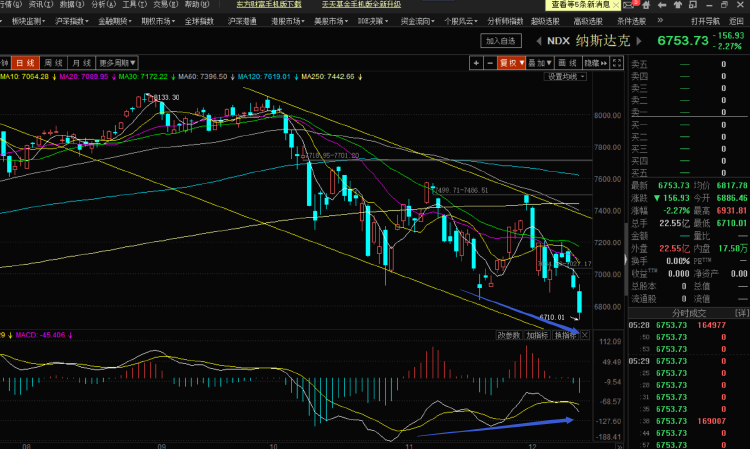Open 条件选股 toolbar item
The width and height of the screenshot is (750, 449).
[631, 21]
